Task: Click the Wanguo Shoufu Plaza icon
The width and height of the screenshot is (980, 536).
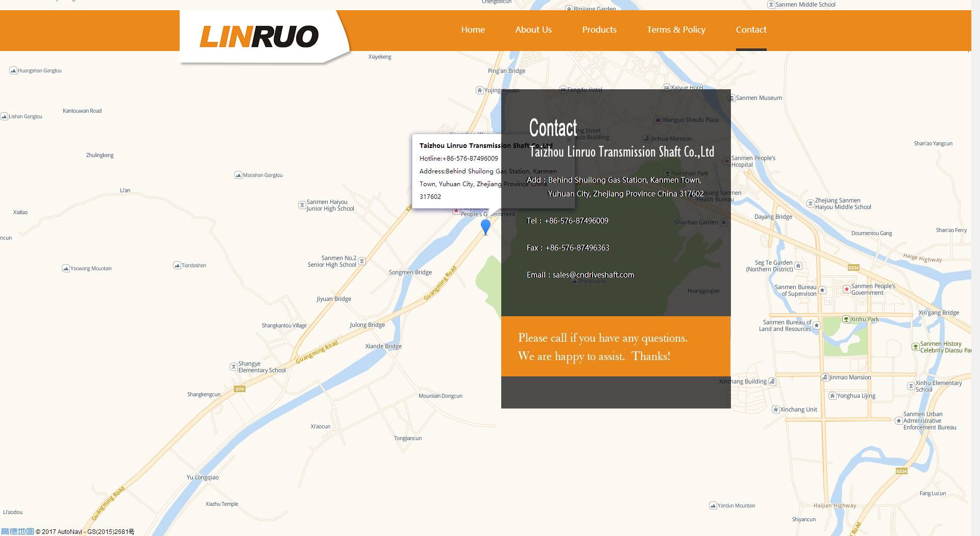Action: coord(658,120)
